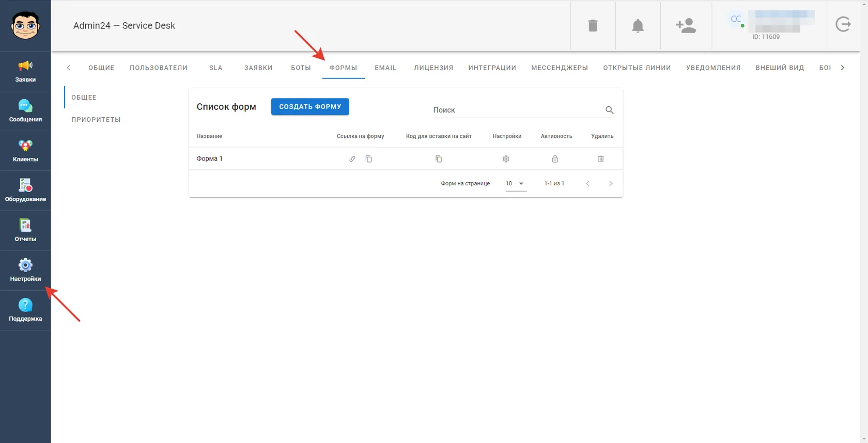
Task: Delete Форма 1 with trash icon
Action: tap(601, 159)
